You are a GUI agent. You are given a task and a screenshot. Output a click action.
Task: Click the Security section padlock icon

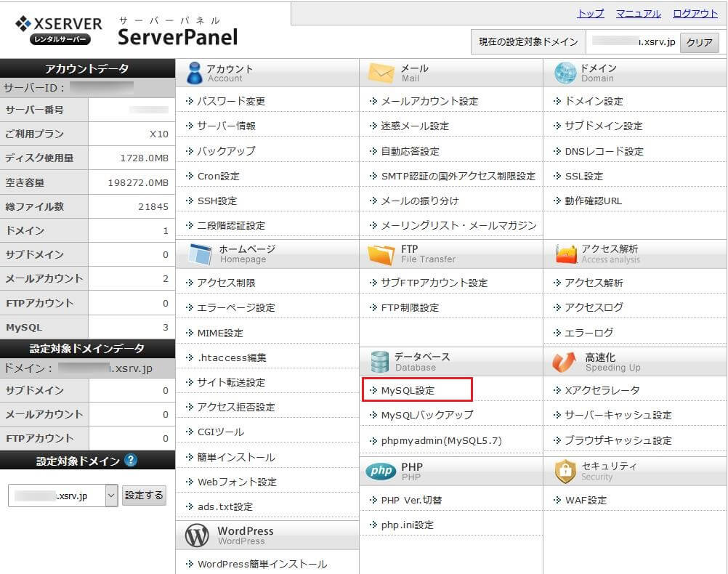pyautogui.click(x=565, y=471)
